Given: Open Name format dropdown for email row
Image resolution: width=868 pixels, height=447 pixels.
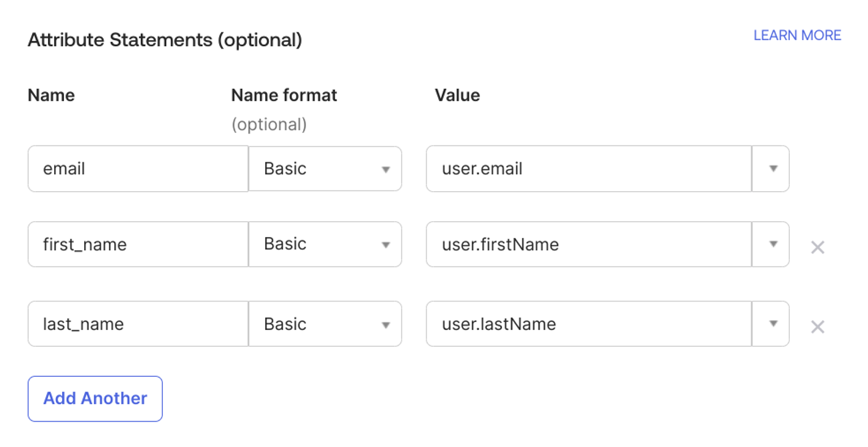Looking at the screenshot, I should click(325, 169).
